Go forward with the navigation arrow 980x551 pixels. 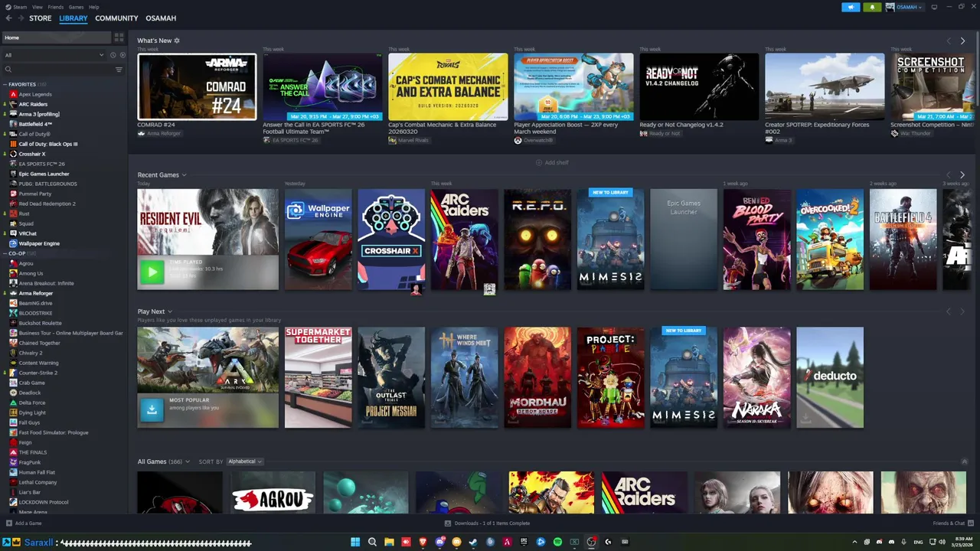point(20,18)
